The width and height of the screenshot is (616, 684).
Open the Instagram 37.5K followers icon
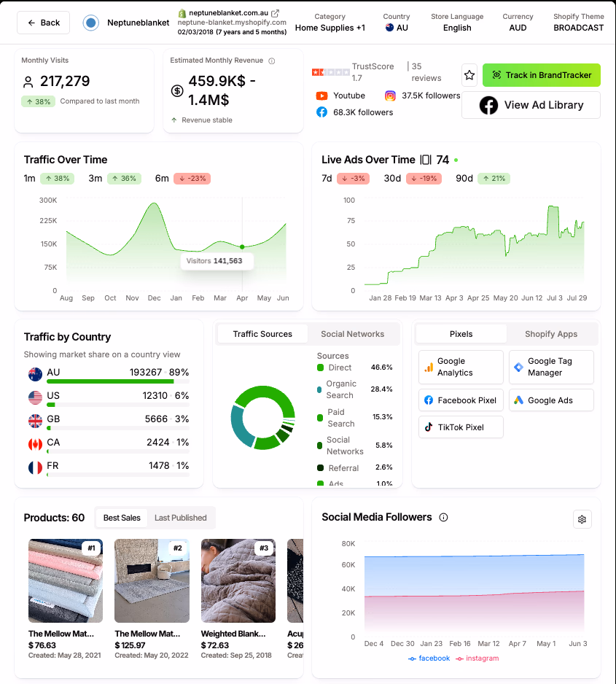[x=390, y=96]
